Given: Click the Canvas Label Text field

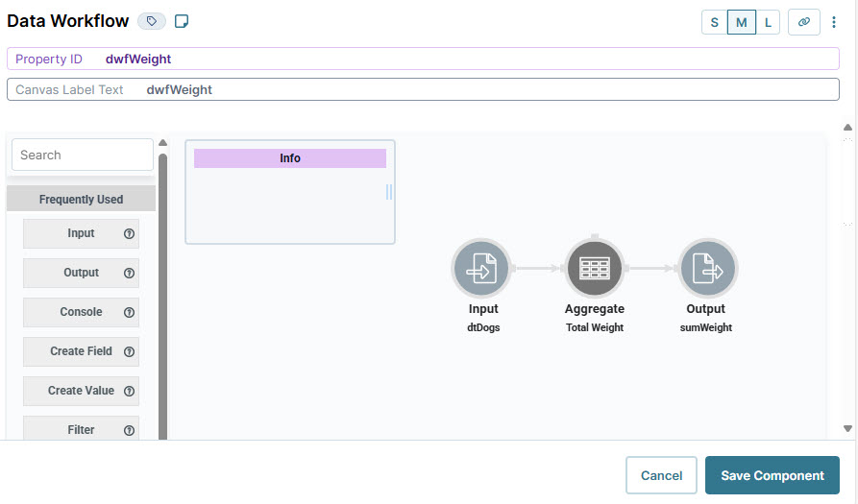Looking at the screenshot, I should coord(423,89).
